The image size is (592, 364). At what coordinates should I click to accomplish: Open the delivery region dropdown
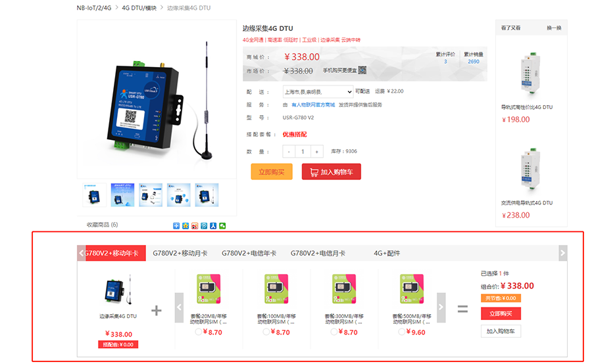318,92
